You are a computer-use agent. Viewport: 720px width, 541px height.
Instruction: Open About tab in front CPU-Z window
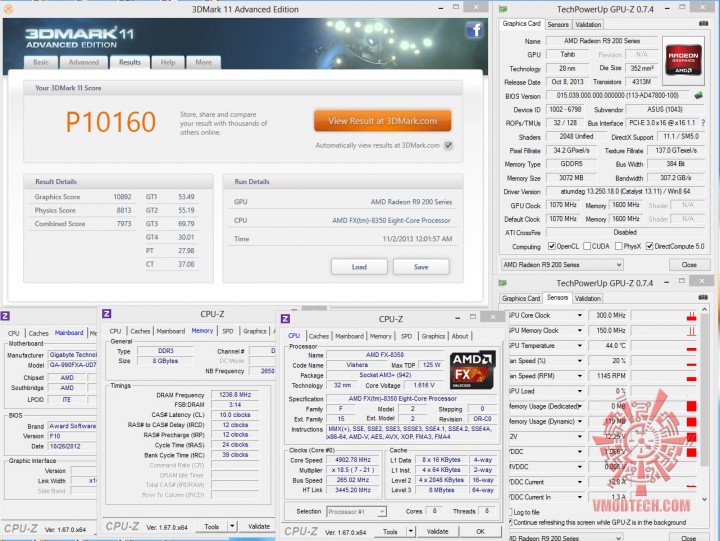point(460,336)
